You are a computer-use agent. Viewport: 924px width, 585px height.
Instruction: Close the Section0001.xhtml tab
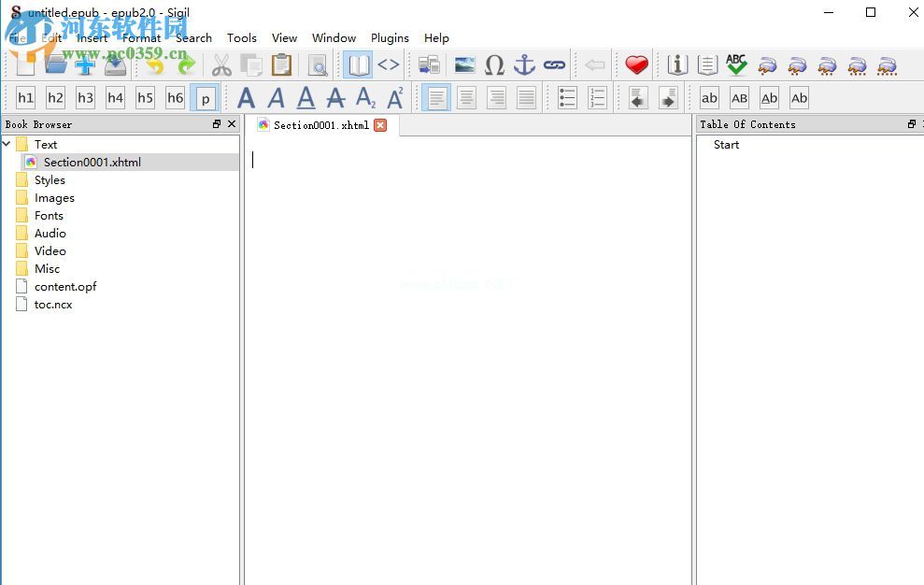380,125
